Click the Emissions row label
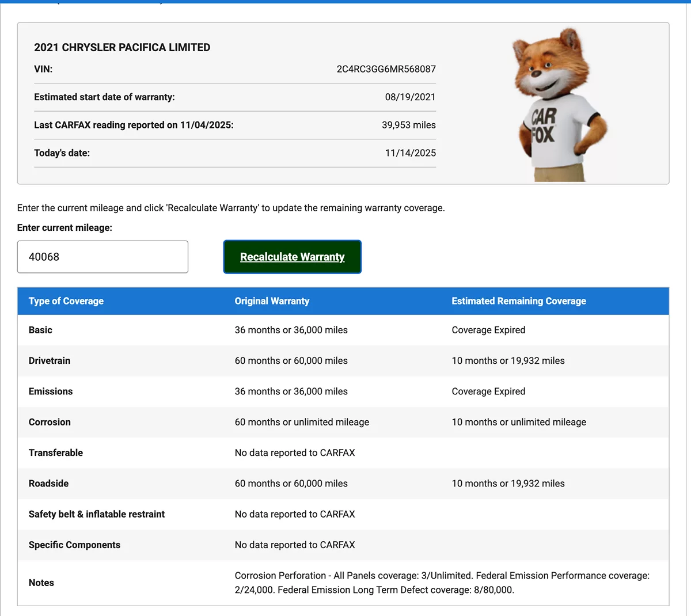Viewport: 691px width, 616px height. (x=51, y=391)
